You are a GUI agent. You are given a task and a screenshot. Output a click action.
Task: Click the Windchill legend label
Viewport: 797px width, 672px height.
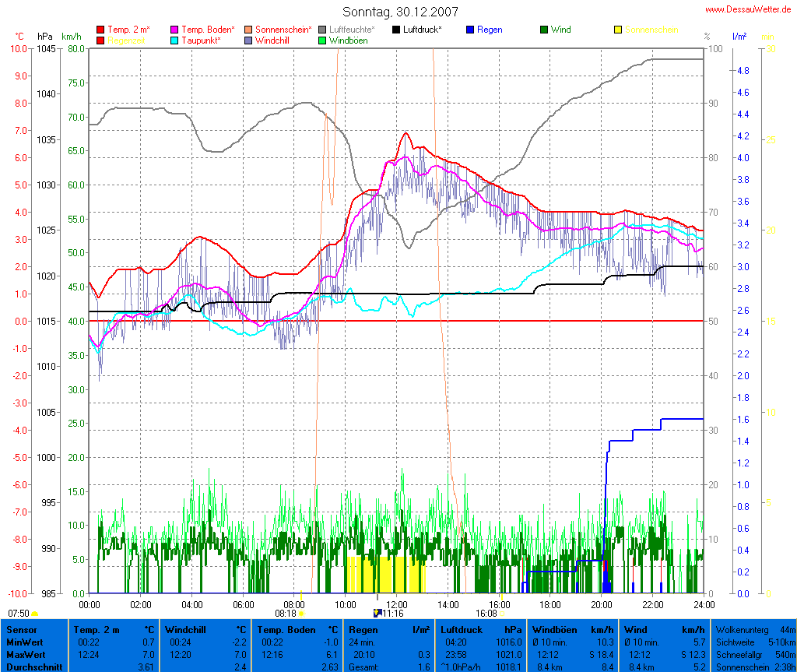coord(274,40)
